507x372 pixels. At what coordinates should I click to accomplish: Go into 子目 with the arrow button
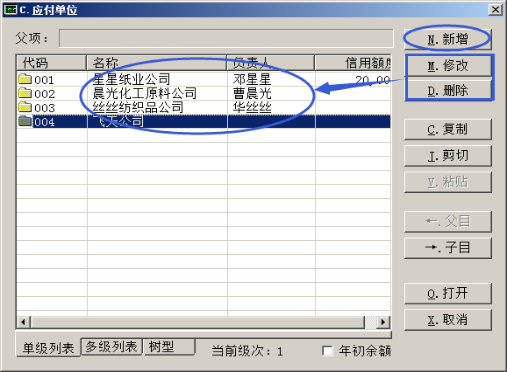pos(448,248)
